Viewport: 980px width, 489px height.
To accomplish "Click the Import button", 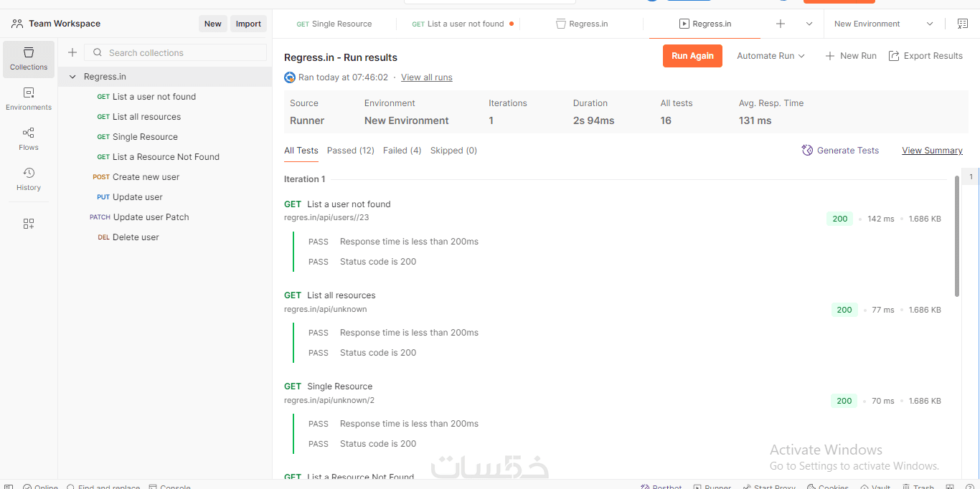I will tap(248, 24).
